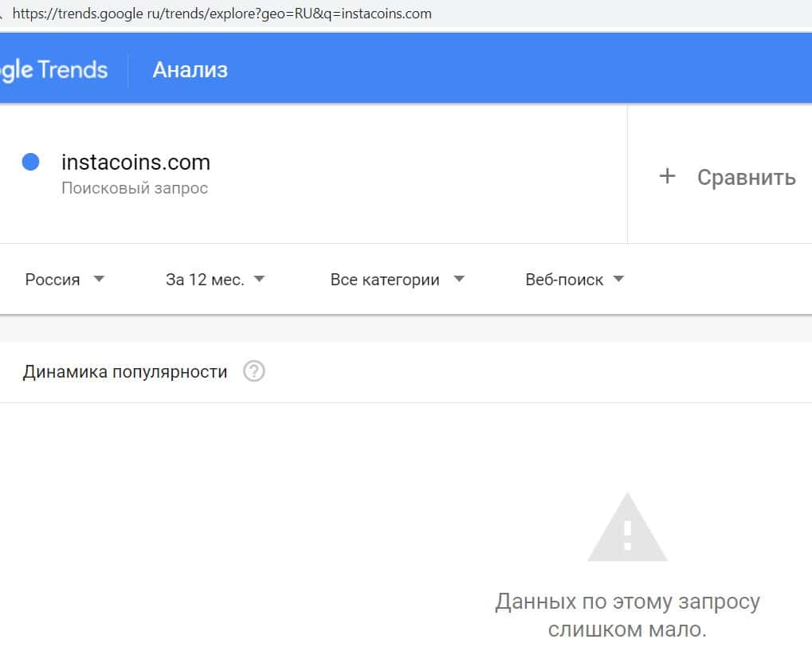Open the Россия region dropdown label
This screenshot has width=812, height=647.
(x=53, y=280)
